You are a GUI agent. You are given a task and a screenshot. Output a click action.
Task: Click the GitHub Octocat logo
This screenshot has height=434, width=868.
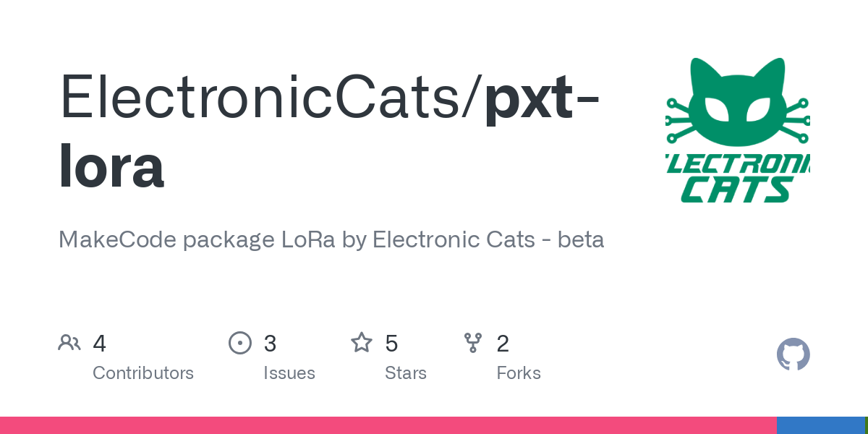coord(793,355)
